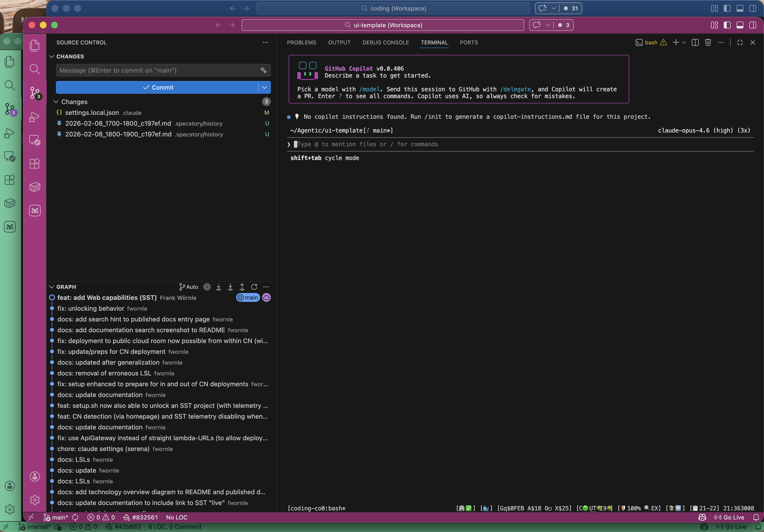Open Source Control more actions menu
Viewport: 764px width, 532px height.
pyautogui.click(x=265, y=42)
